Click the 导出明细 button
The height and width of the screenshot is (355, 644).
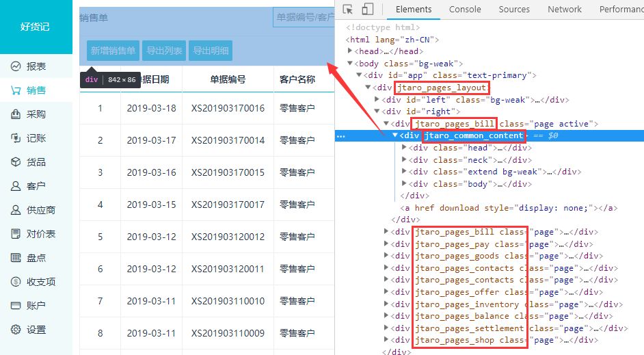click(x=211, y=51)
